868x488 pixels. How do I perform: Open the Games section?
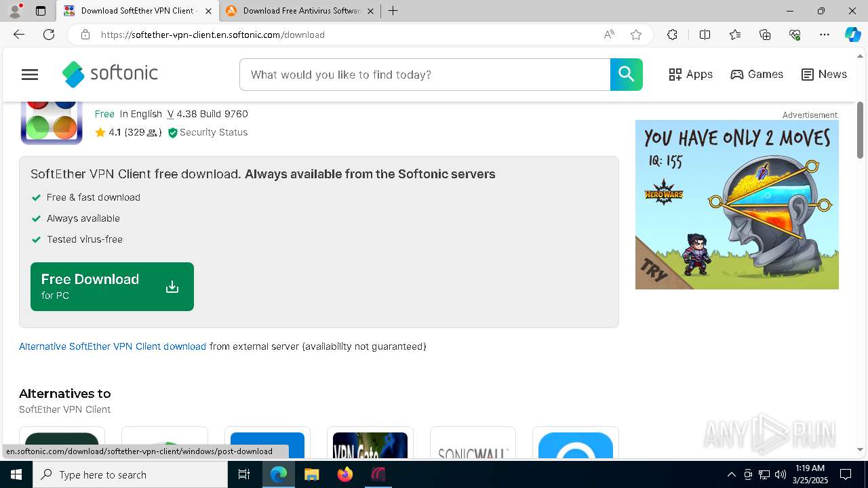pos(757,75)
